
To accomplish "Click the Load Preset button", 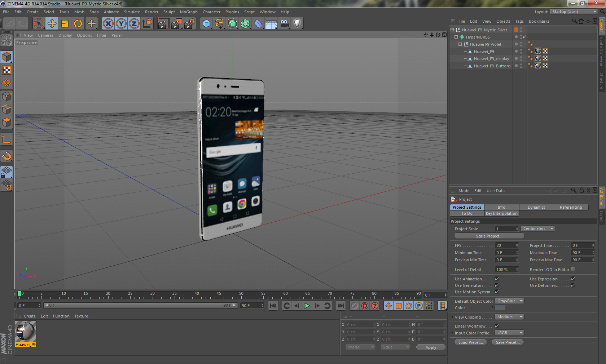I will coord(471,342).
